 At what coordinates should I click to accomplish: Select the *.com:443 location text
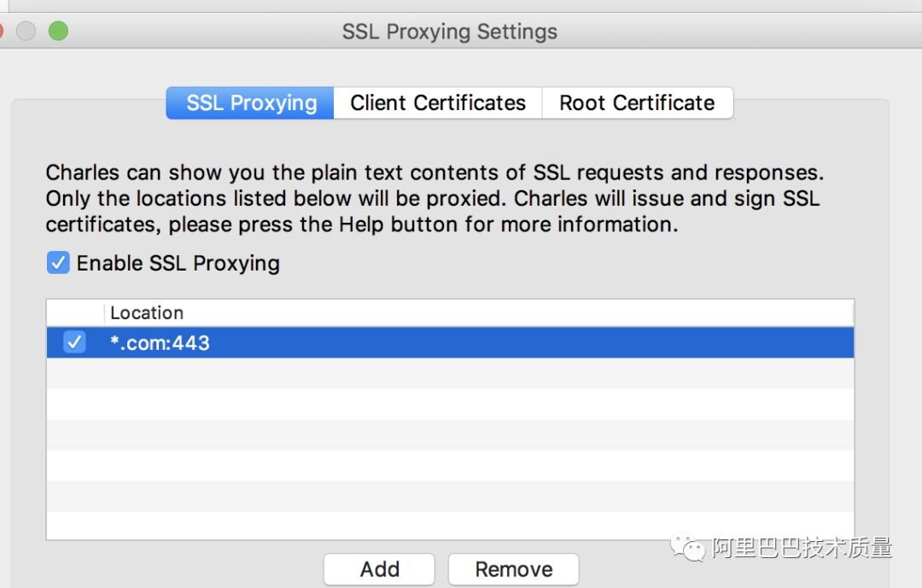pos(160,343)
